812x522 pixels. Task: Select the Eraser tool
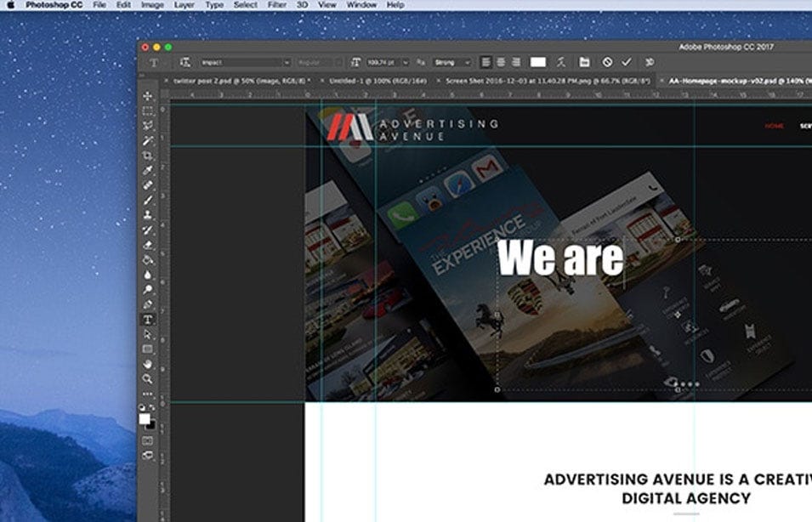(x=148, y=245)
